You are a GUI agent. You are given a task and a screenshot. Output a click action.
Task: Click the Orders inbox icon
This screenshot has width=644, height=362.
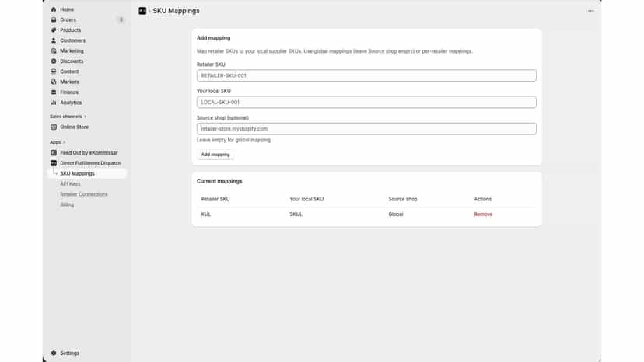[x=54, y=19]
